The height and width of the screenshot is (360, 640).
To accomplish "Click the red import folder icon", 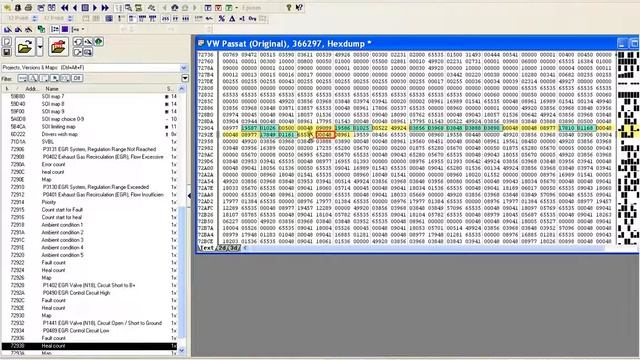I will click(x=58, y=47).
